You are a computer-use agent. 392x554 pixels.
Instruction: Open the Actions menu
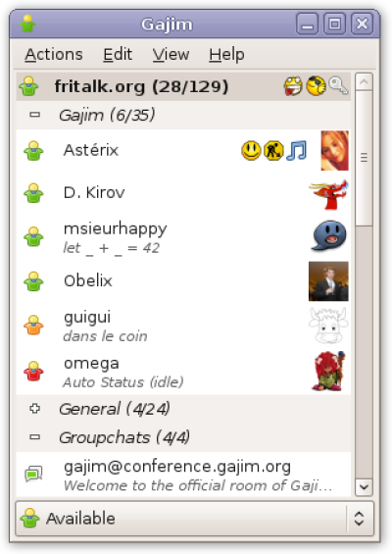[54, 54]
